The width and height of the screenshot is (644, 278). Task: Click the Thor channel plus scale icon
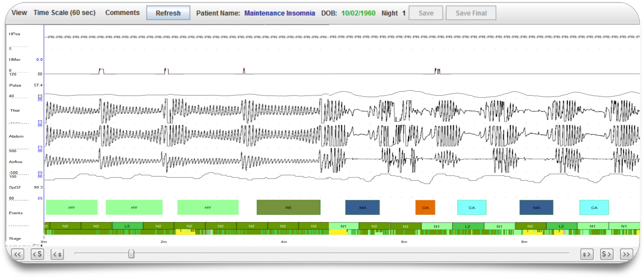pos(40,100)
